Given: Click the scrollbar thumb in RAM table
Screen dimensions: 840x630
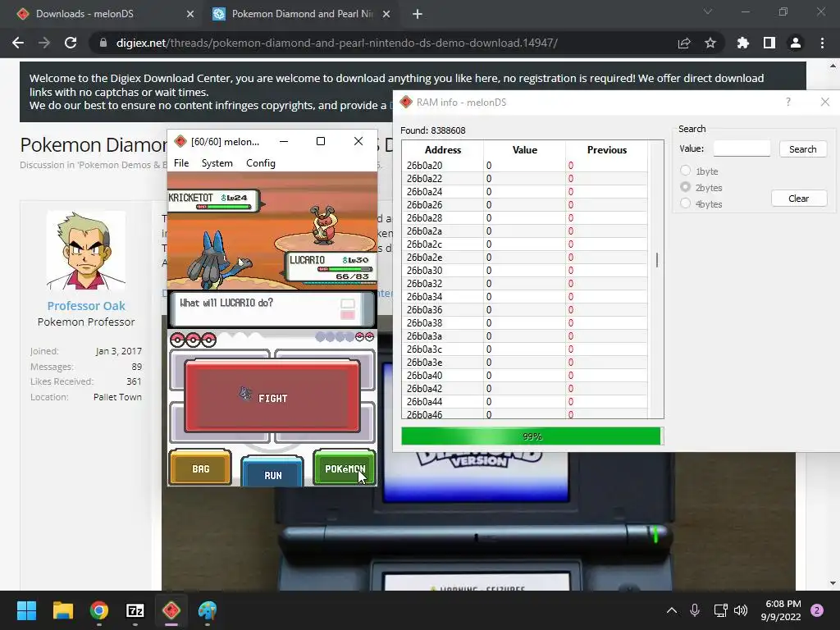Looking at the screenshot, I should pos(657,260).
